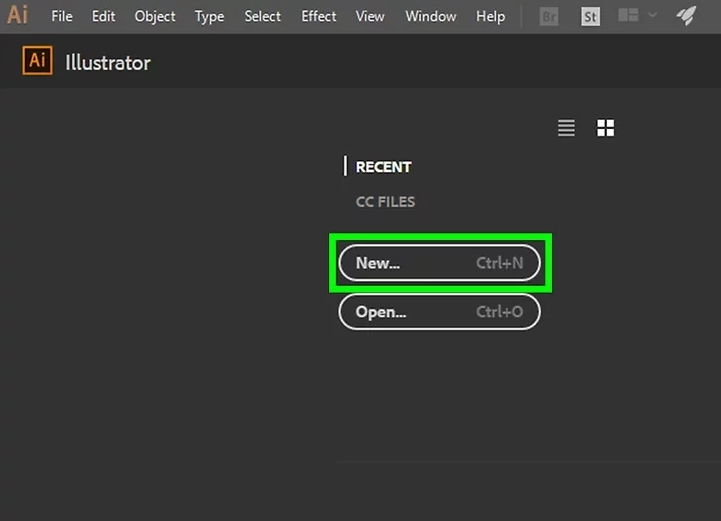The width and height of the screenshot is (721, 521).
Task: Switch recent files to grid view
Action: (x=605, y=128)
